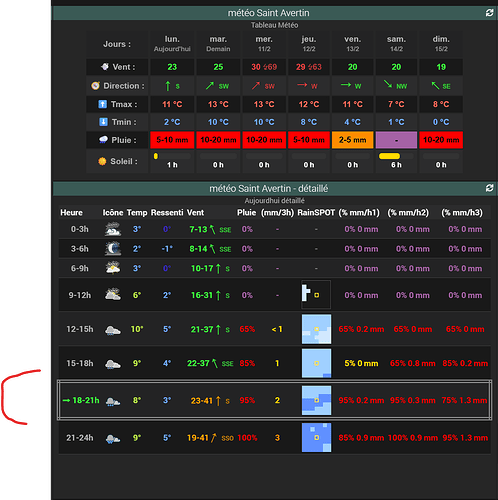Open the RainSPOT thumbnail for 18-21h

(x=316, y=400)
